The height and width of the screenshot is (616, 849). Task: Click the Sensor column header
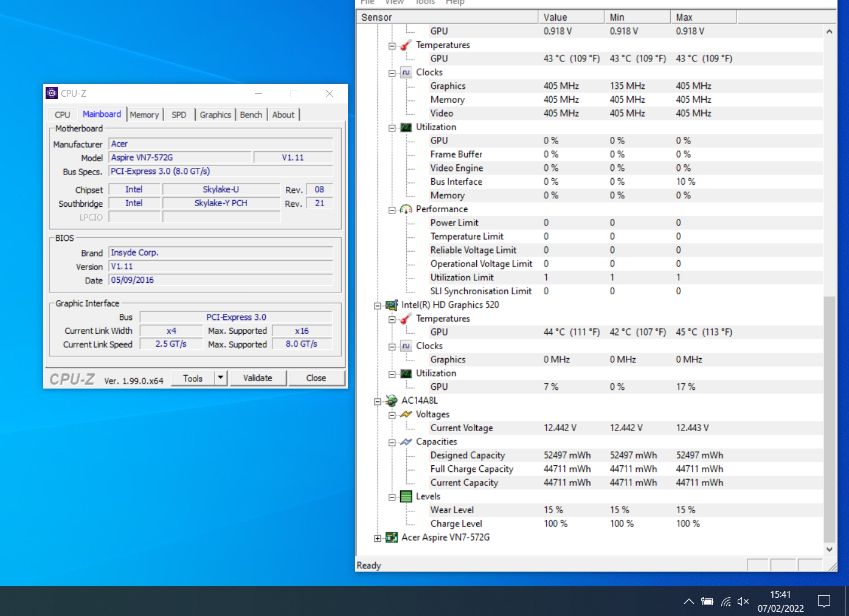pyautogui.click(x=447, y=17)
